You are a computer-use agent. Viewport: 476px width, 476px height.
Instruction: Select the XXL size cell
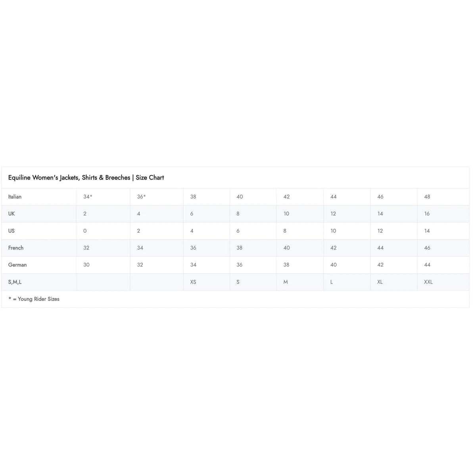pos(428,282)
